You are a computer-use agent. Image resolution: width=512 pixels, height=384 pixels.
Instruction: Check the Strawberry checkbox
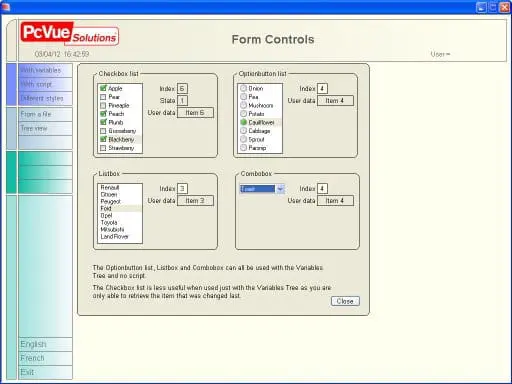pos(103,148)
